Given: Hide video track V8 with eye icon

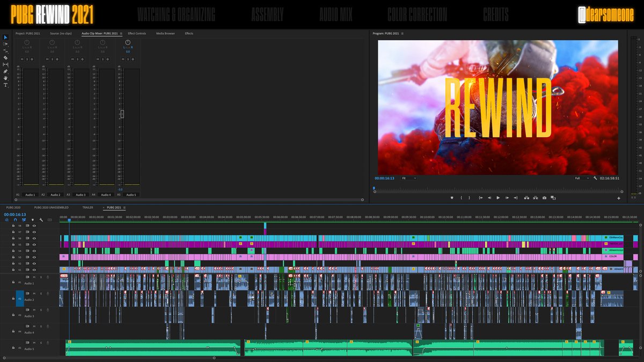Looking at the screenshot, I should click(34, 226).
